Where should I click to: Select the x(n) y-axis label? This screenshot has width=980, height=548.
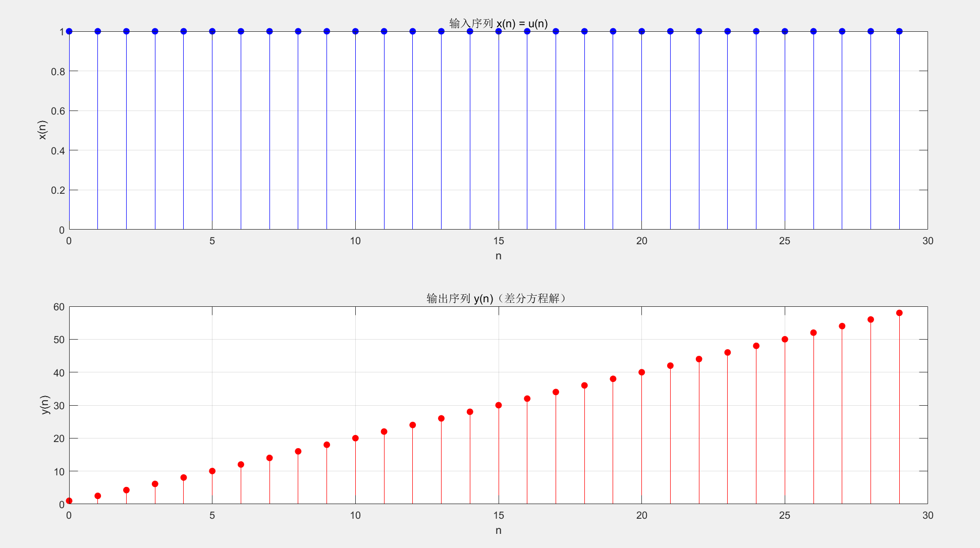coord(42,130)
